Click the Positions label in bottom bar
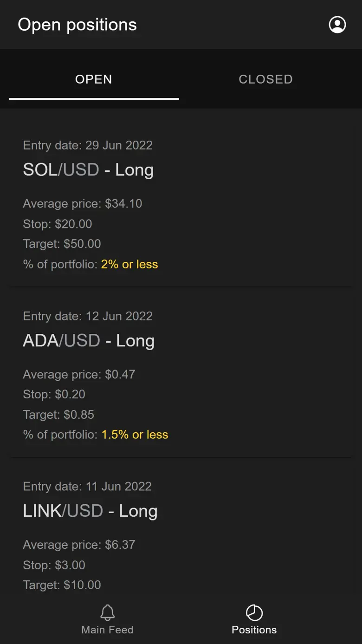362x644 pixels. [x=254, y=630]
